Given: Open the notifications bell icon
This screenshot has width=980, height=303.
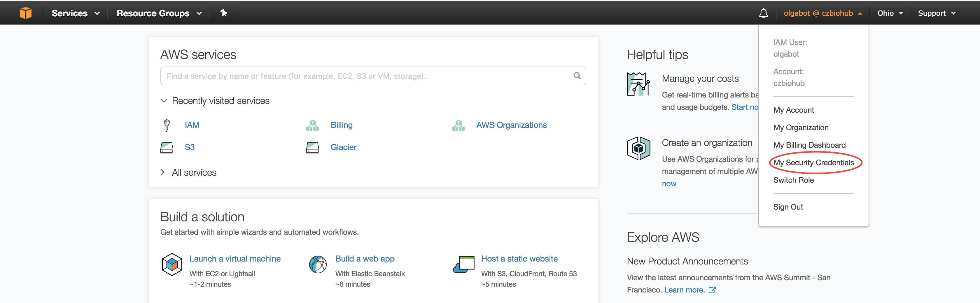Looking at the screenshot, I should coord(763,13).
